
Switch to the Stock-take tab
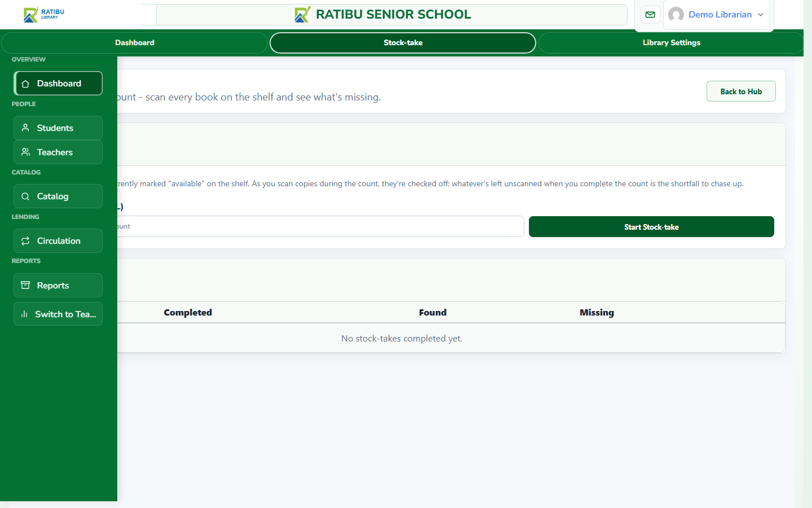coord(403,43)
